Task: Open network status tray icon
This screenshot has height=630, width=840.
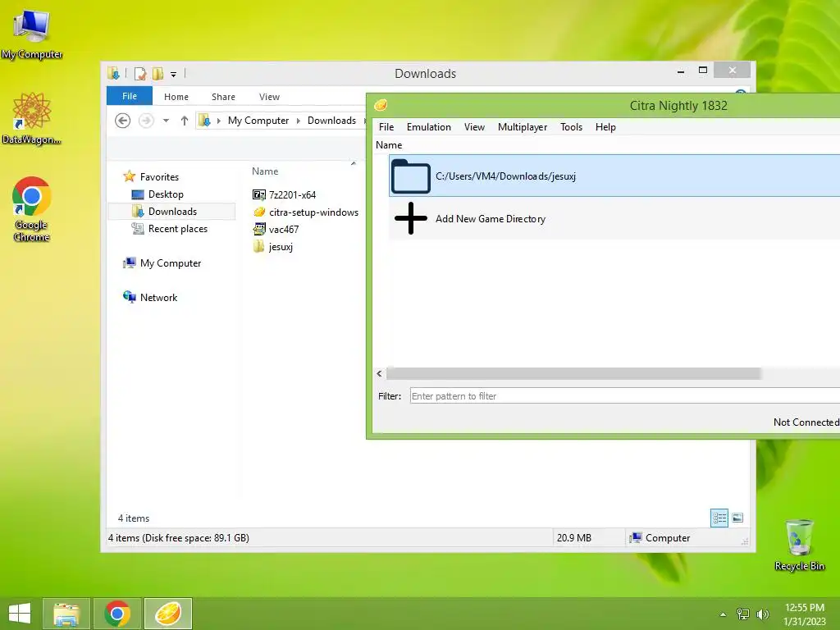Action: pyautogui.click(x=743, y=614)
